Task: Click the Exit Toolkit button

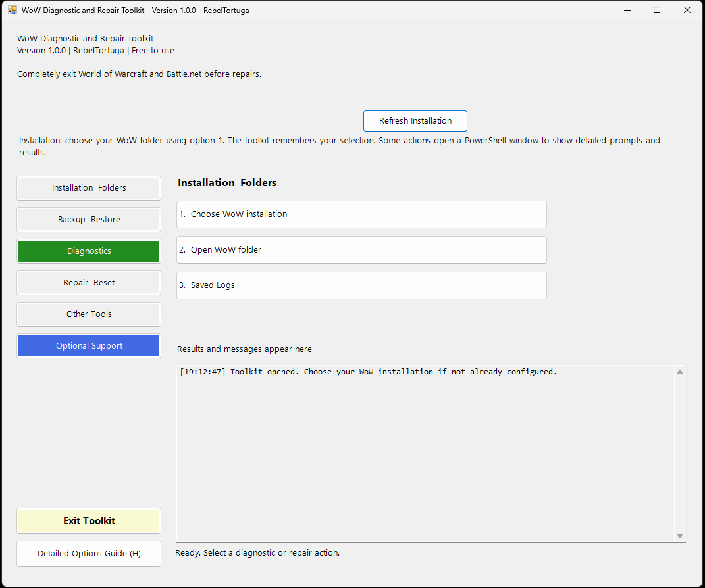Action: click(89, 521)
